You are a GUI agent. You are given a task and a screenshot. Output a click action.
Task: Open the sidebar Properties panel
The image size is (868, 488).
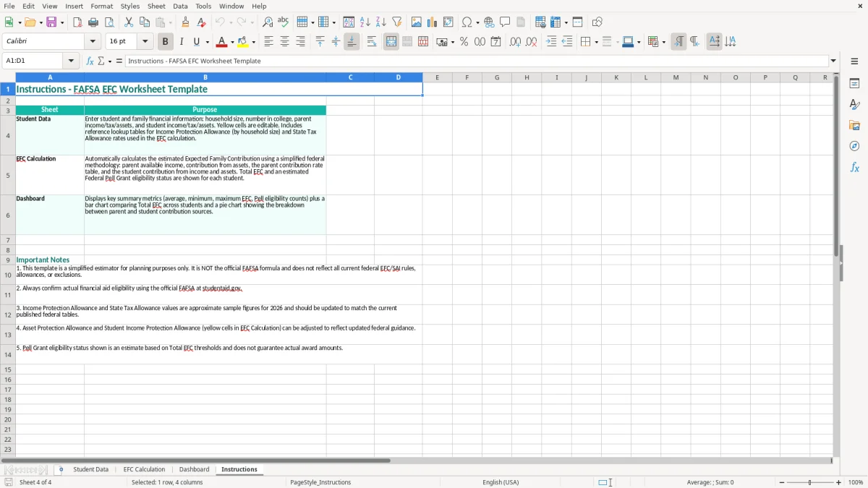(x=854, y=83)
